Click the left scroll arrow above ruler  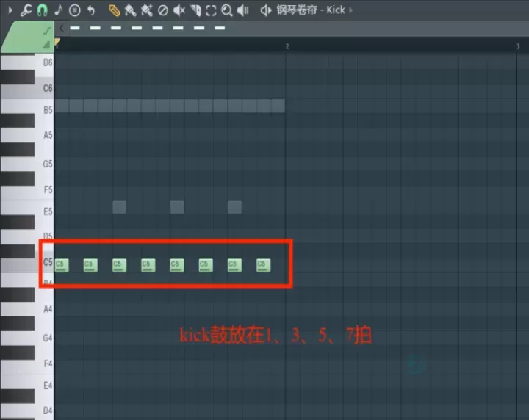(61, 29)
